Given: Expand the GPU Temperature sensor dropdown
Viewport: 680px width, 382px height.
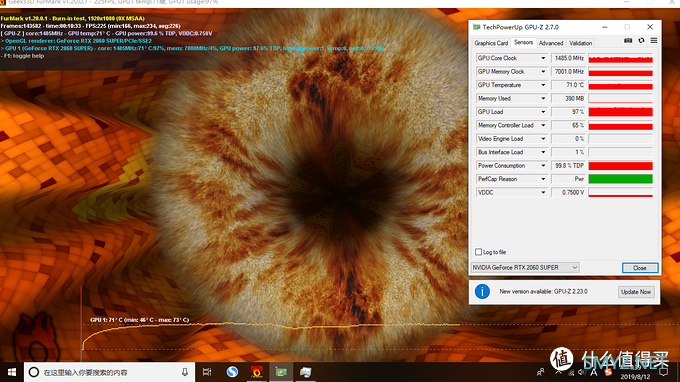Looking at the screenshot, I should [x=543, y=85].
